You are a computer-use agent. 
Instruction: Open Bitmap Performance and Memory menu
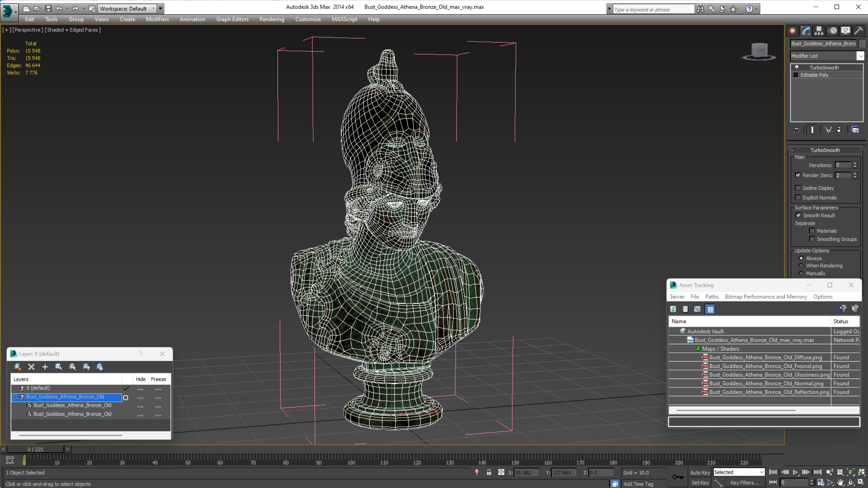coord(766,296)
